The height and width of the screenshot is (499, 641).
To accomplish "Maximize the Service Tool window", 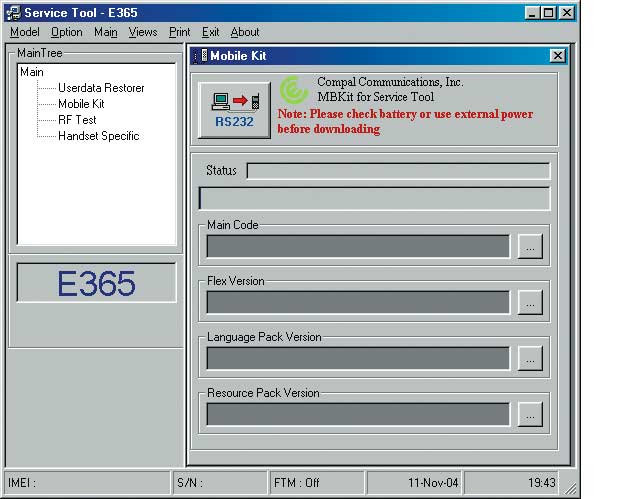I will [549, 13].
